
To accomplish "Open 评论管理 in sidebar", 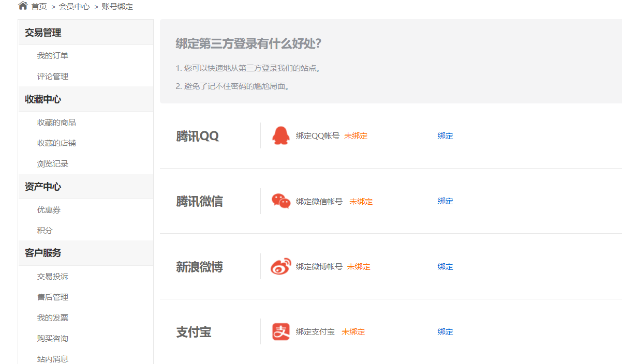I will pos(53,77).
